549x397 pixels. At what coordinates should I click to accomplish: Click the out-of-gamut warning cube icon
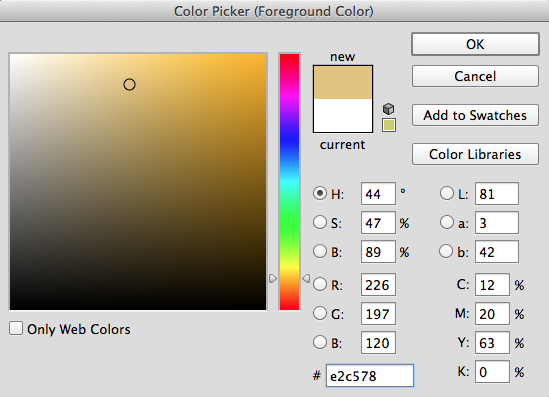click(x=388, y=109)
